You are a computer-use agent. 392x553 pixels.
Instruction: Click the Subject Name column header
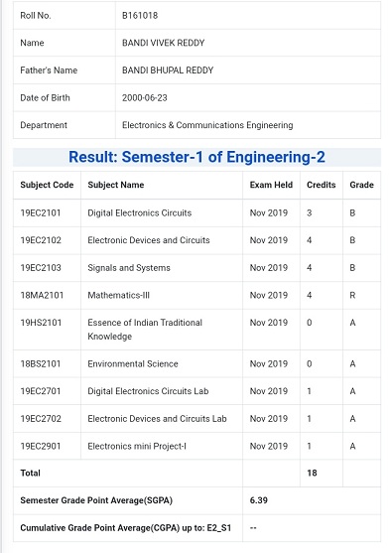(116, 185)
